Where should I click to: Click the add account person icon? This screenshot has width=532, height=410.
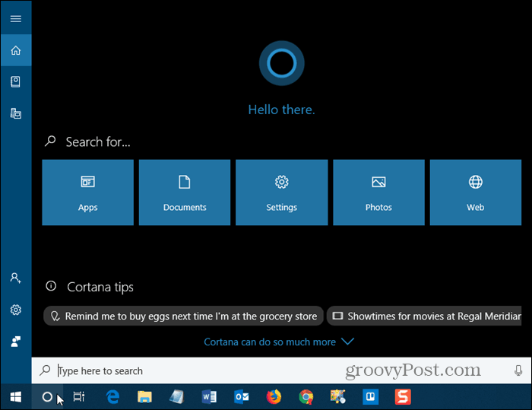[16, 278]
